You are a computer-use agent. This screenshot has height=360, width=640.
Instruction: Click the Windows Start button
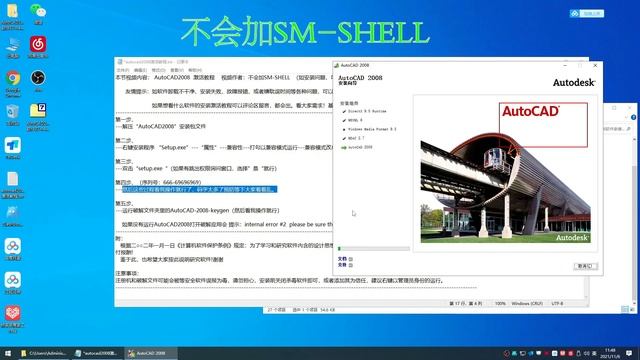click(x=8, y=353)
